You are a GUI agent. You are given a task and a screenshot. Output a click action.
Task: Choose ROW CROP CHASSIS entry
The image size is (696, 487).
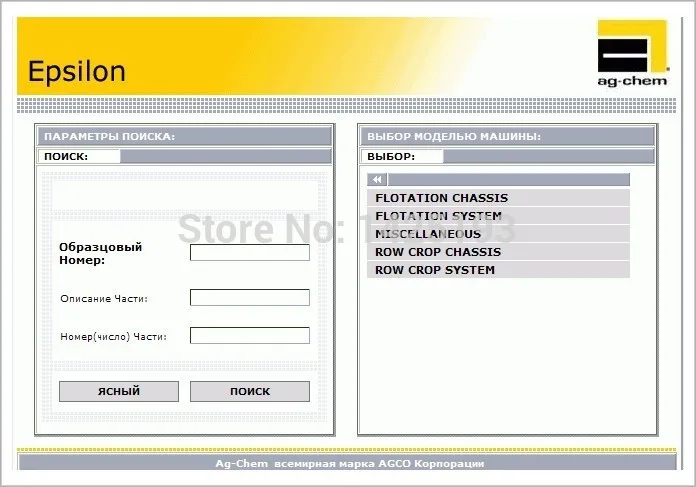coord(498,252)
